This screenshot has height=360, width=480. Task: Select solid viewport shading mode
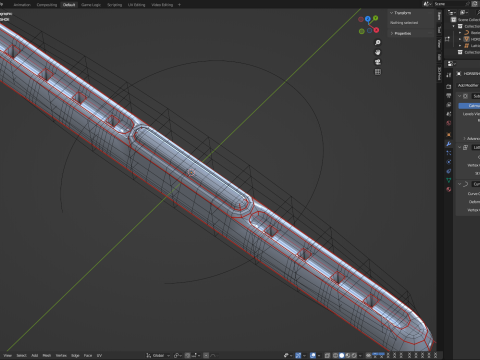click(x=341, y=355)
